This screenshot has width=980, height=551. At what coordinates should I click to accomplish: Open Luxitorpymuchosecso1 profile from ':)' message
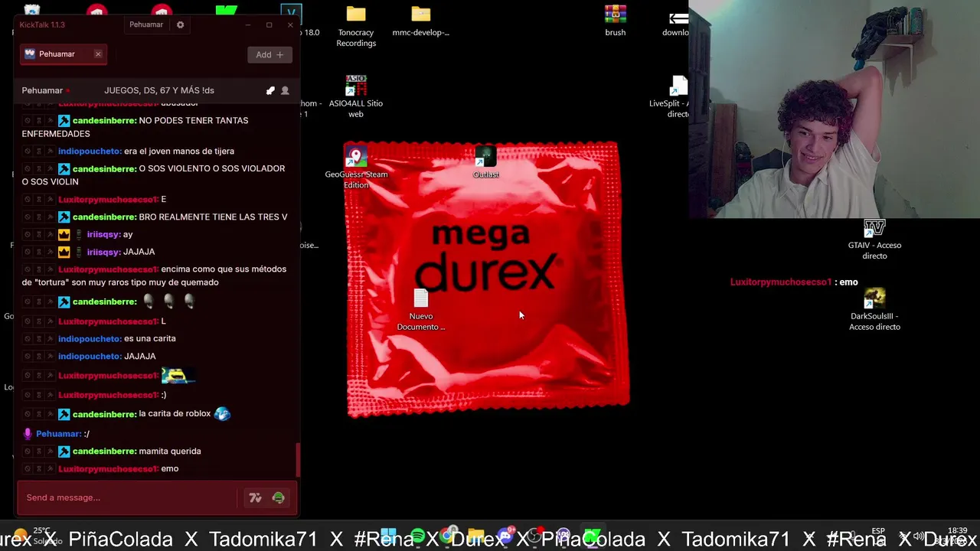coord(108,395)
